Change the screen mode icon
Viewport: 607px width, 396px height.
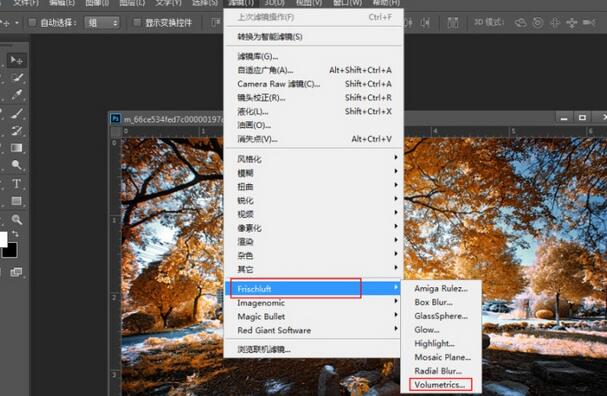(x=16, y=272)
